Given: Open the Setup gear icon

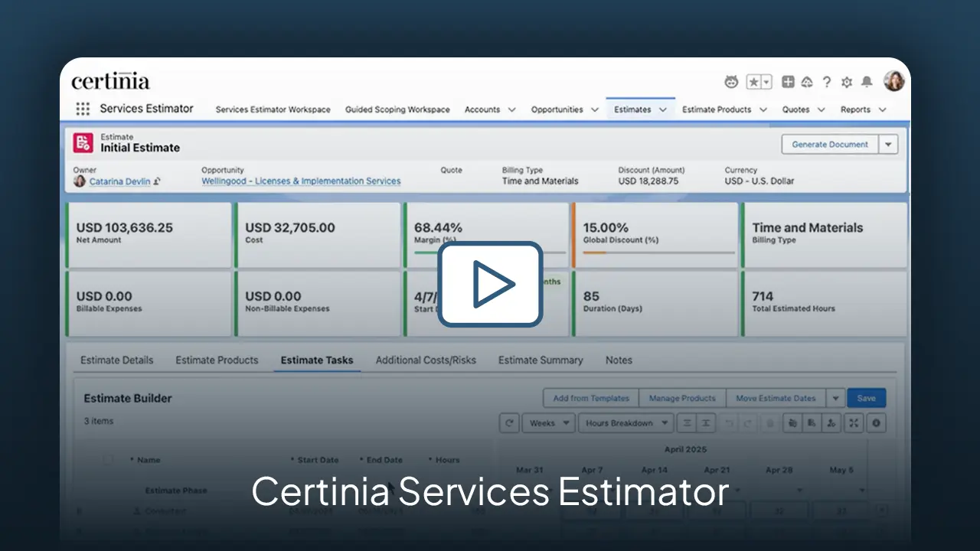Looking at the screenshot, I should point(847,82).
